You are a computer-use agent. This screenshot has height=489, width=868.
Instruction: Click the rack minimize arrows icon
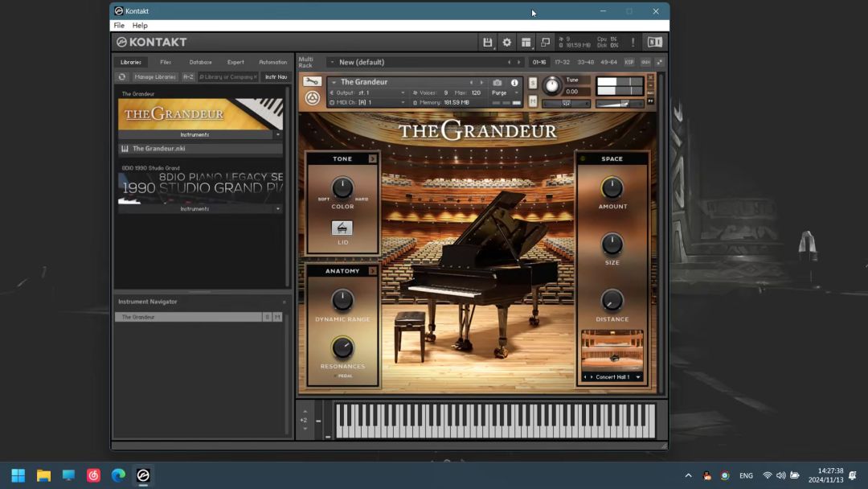(660, 62)
